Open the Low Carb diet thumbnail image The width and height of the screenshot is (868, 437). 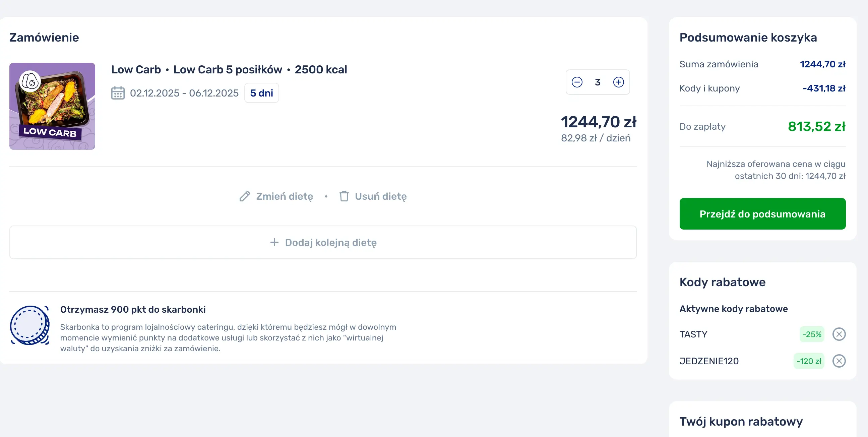(x=52, y=106)
